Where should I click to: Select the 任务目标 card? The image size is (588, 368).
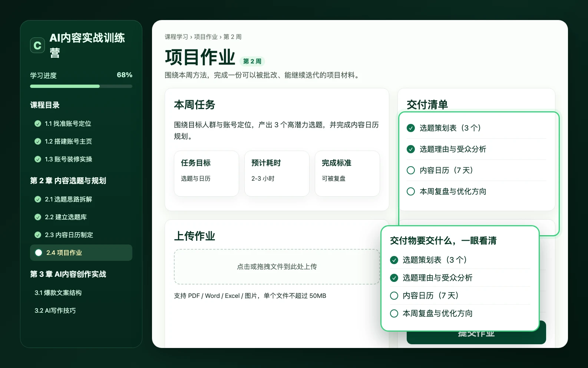[x=207, y=174]
